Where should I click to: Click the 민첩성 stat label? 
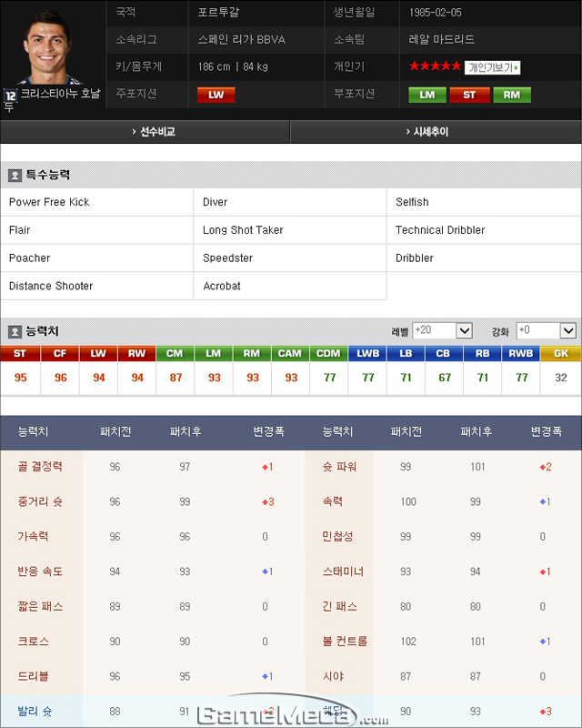337,536
